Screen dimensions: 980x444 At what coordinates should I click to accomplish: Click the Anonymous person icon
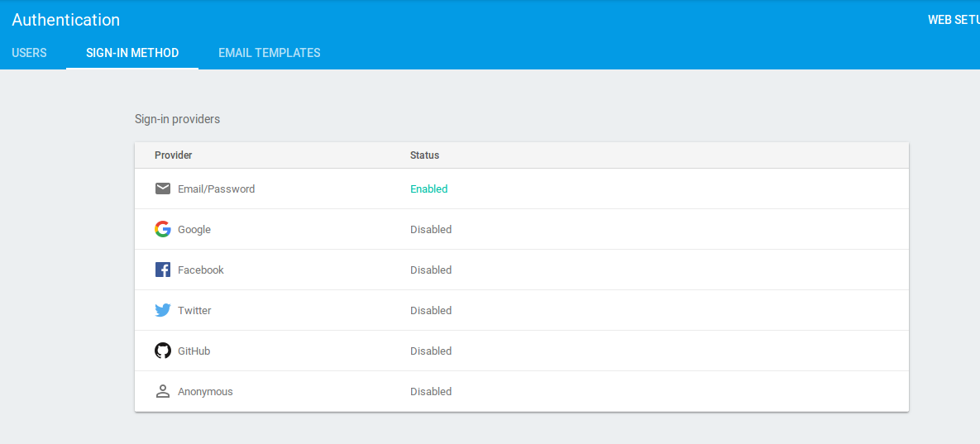(163, 391)
